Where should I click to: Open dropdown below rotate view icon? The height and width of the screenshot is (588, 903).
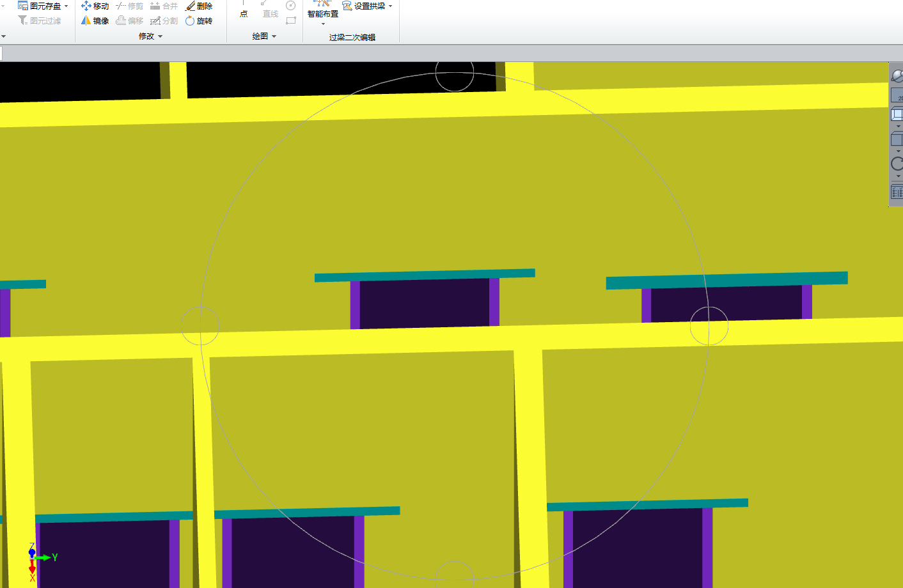[x=898, y=176]
